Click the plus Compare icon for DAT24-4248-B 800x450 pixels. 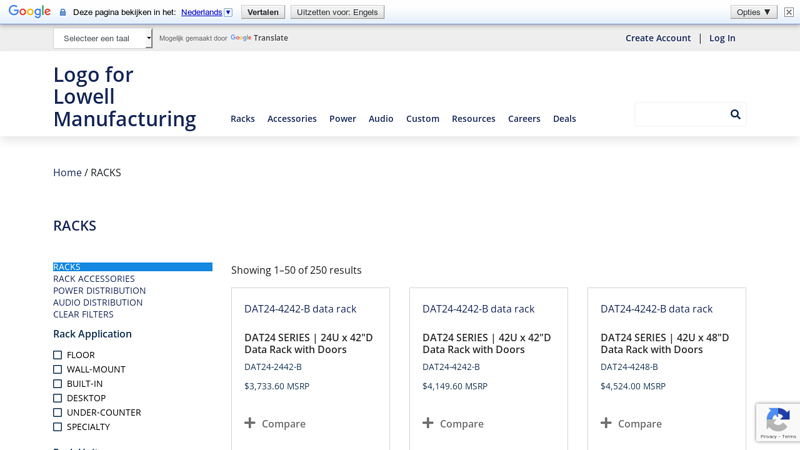pyautogui.click(x=606, y=423)
